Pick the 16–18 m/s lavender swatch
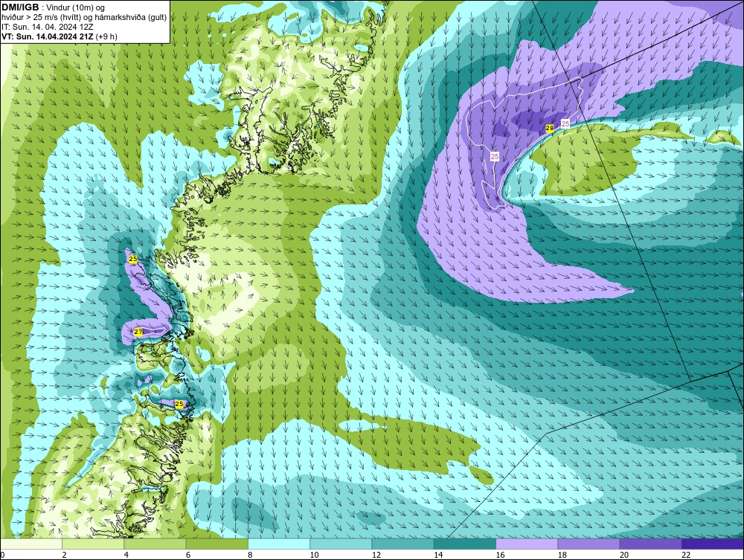Image resolution: width=744 pixels, height=560 pixels. coord(527,544)
